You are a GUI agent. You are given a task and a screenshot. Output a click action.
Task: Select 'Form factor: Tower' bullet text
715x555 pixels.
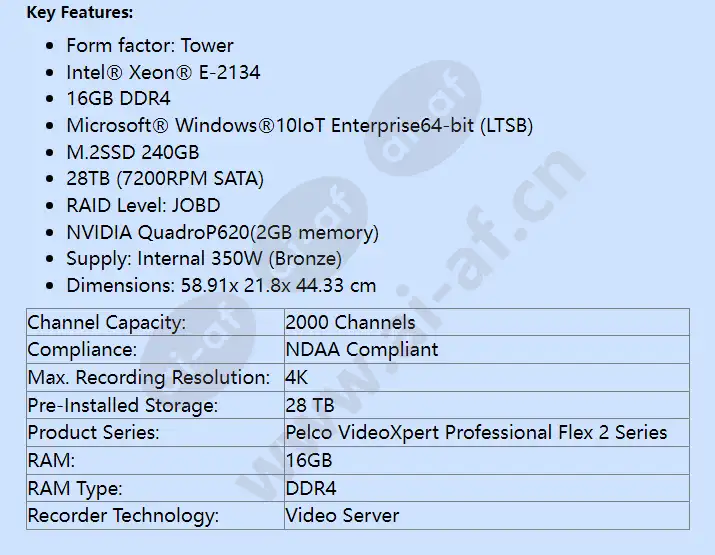150,46
